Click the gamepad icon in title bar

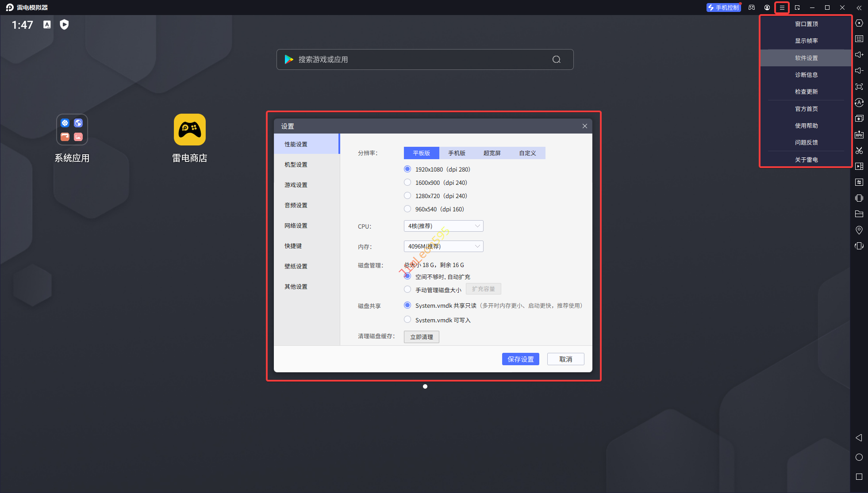coord(752,8)
